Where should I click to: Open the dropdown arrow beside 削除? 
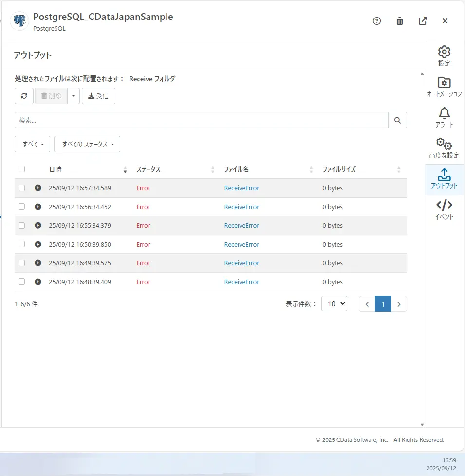coord(74,96)
